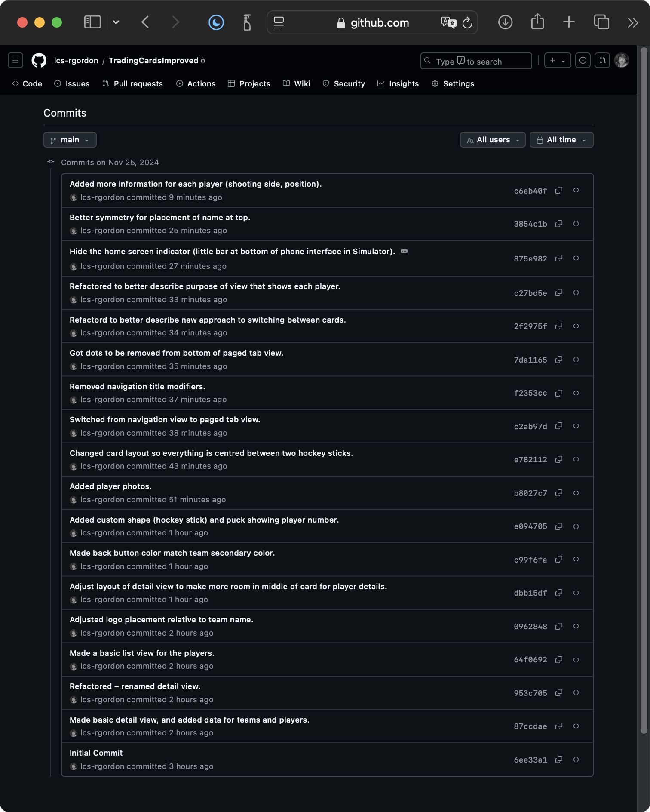The width and height of the screenshot is (650, 812).
Task: Click the Safari downloads icon
Action: tap(505, 22)
